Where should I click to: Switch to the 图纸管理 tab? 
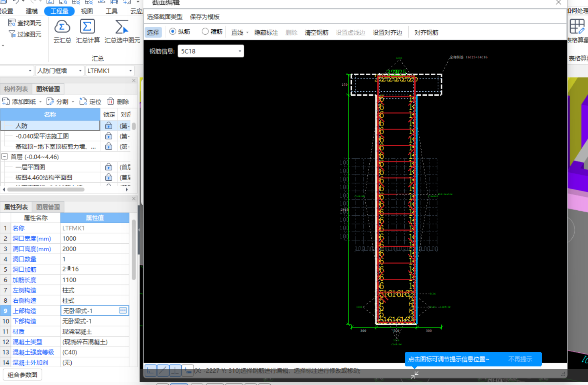click(x=48, y=89)
